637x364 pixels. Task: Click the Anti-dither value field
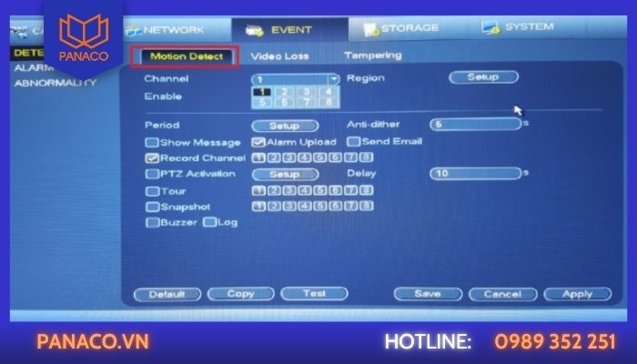tap(475, 124)
